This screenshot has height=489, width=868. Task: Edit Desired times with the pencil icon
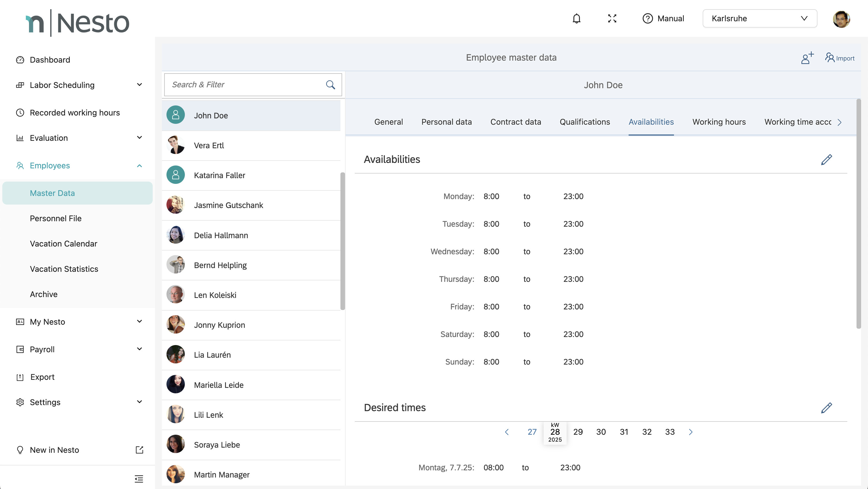tap(826, 408)
